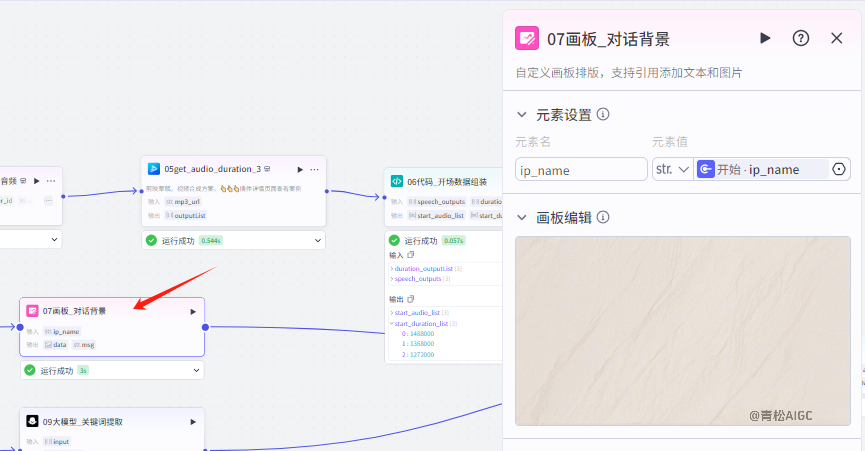
Task: Click the outputList tag on node 05
Action: [x=186, y=216]
